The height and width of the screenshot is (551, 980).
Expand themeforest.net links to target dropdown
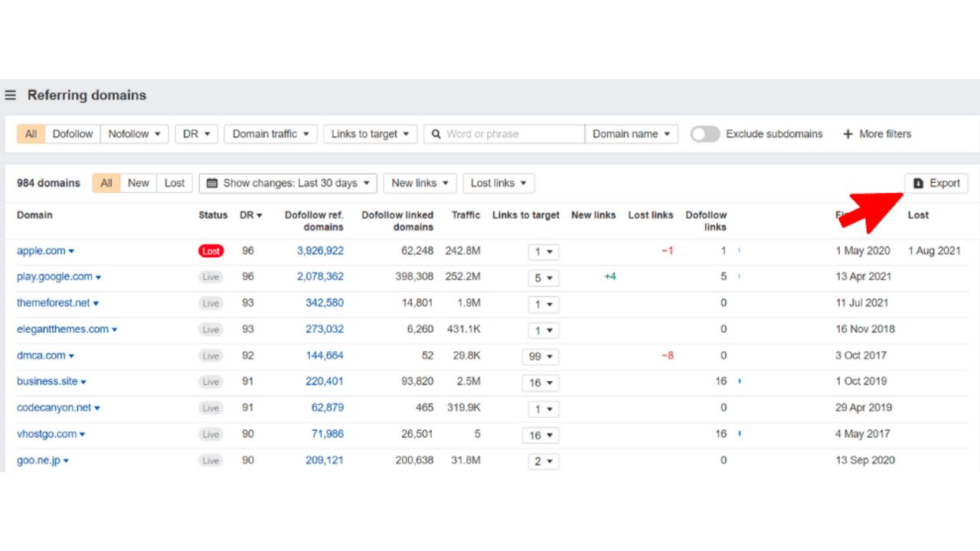coord(544,304)
